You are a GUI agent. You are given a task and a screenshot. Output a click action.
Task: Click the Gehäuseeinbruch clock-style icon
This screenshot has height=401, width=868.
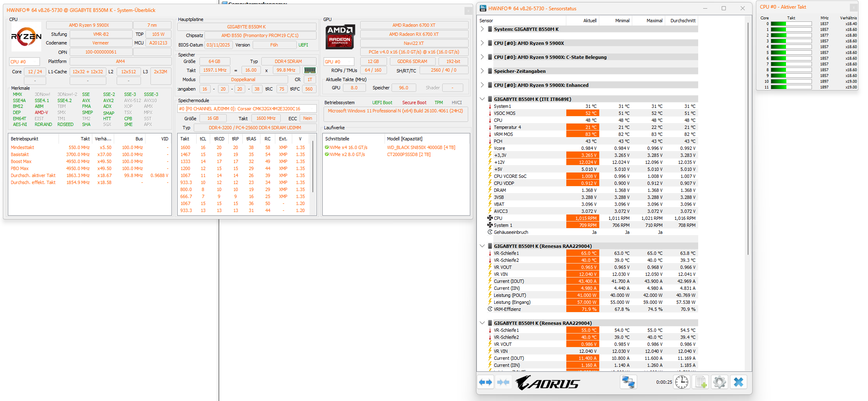click(x=490, y=232)
